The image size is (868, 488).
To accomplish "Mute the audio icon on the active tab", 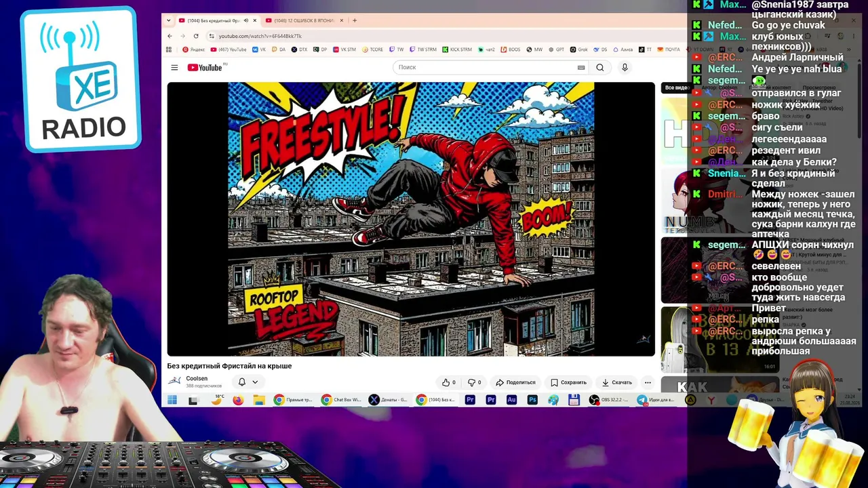I will pos(246,21).
